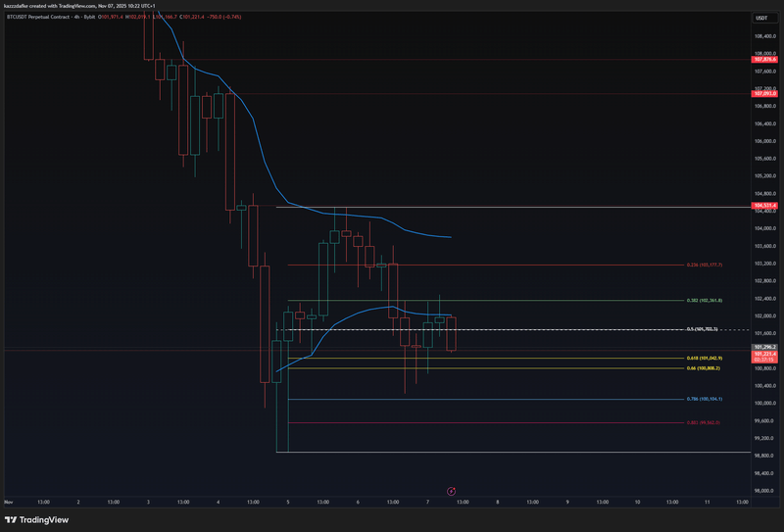Viewport: 784px width, 532px height.
Task: Select the 0.236 Fibonacci level label
Action: point(705,265)
